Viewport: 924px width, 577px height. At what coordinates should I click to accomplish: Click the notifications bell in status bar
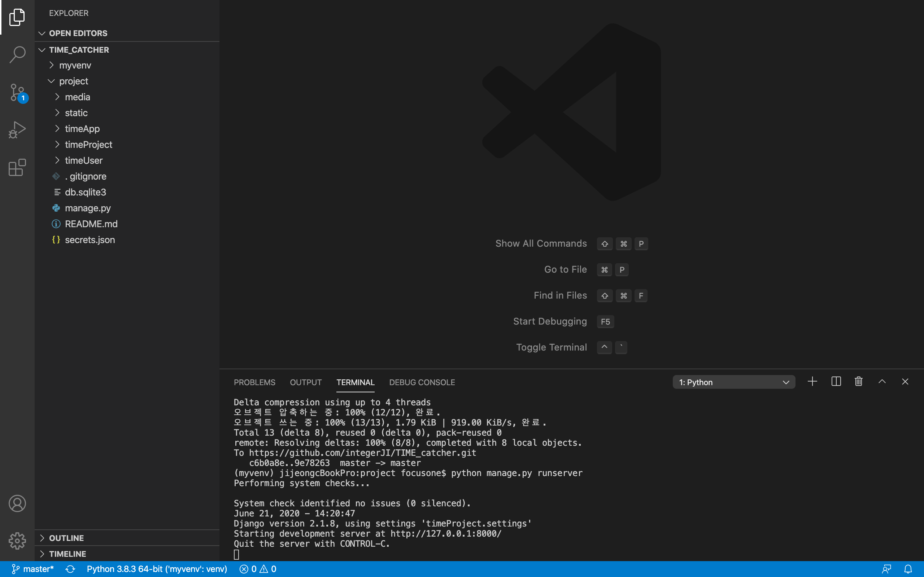(908, 569)
